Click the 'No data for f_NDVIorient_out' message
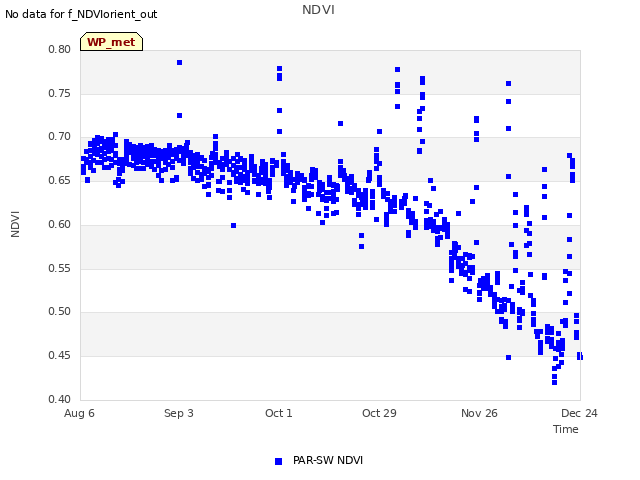 pos(81,14)
